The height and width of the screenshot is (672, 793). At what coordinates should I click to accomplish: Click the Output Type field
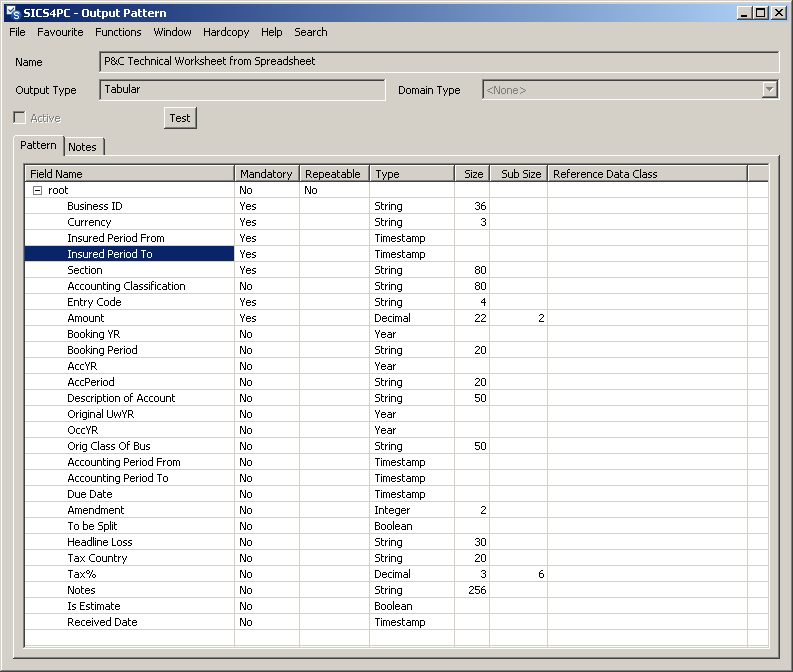[x=243, y=90]
